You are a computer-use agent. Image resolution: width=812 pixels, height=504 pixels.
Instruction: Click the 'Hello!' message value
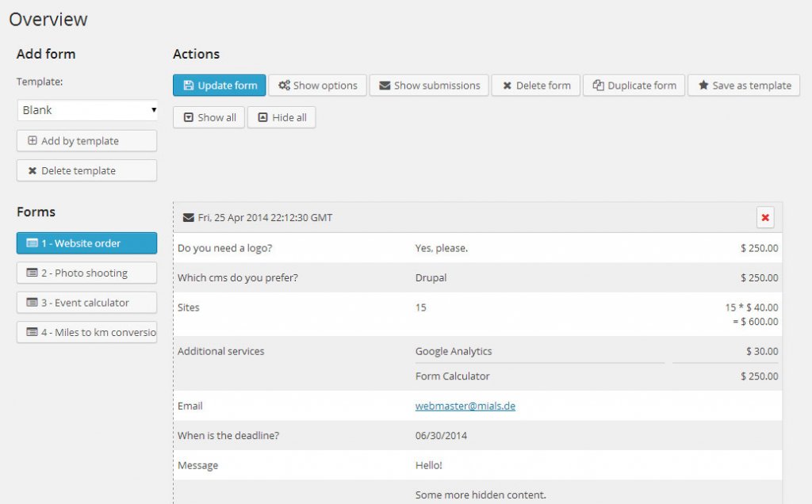pyautogui.click(x=429, y=465)
